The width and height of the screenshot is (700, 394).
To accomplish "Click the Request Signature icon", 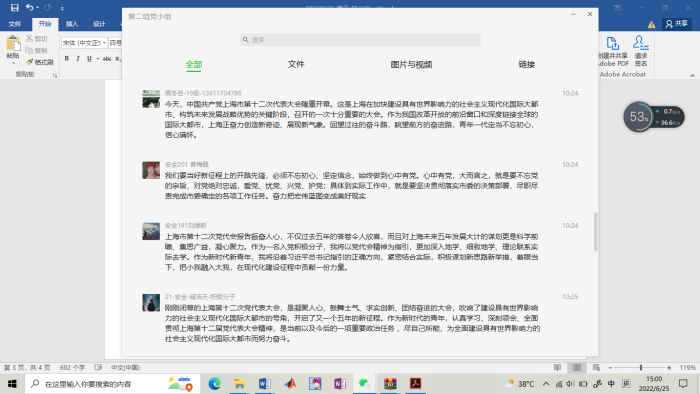I will tap(641, 43).
